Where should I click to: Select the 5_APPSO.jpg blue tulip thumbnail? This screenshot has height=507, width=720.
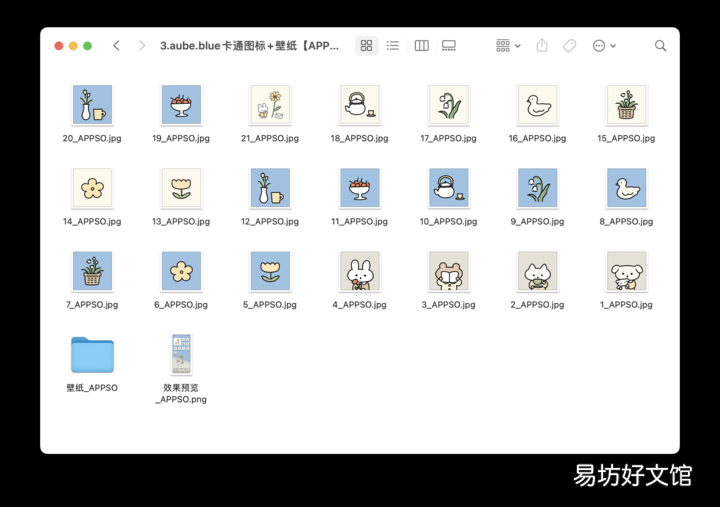[x=270, y=271]
